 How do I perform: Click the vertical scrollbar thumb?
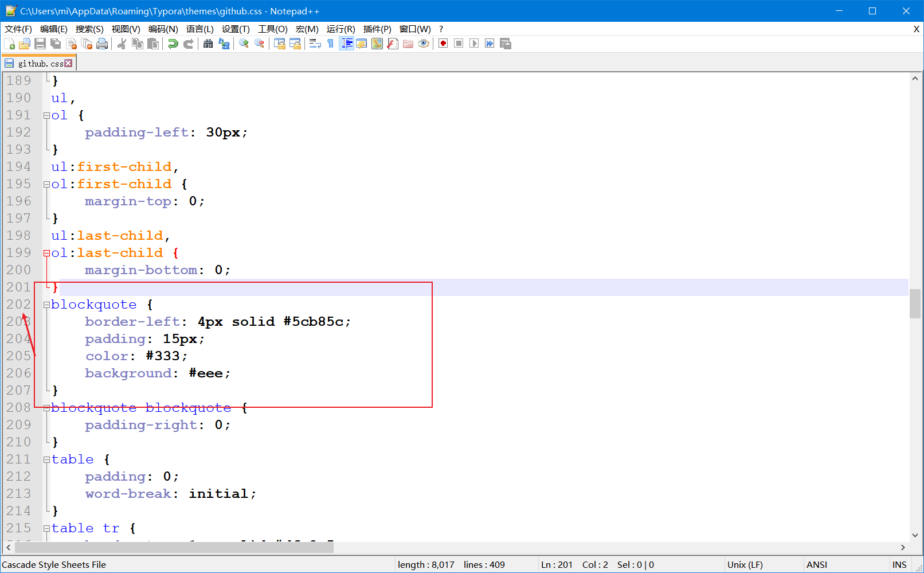click(915, 303)
